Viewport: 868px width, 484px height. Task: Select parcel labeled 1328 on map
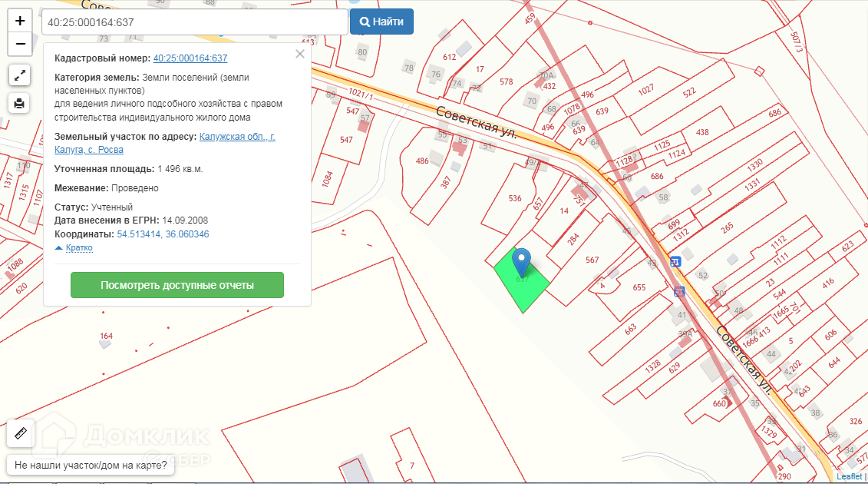(652, 366)
